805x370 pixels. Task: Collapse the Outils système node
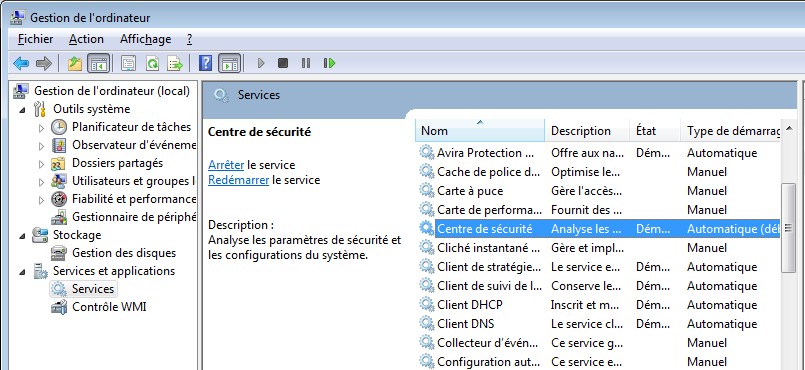(x=23, y=110)
